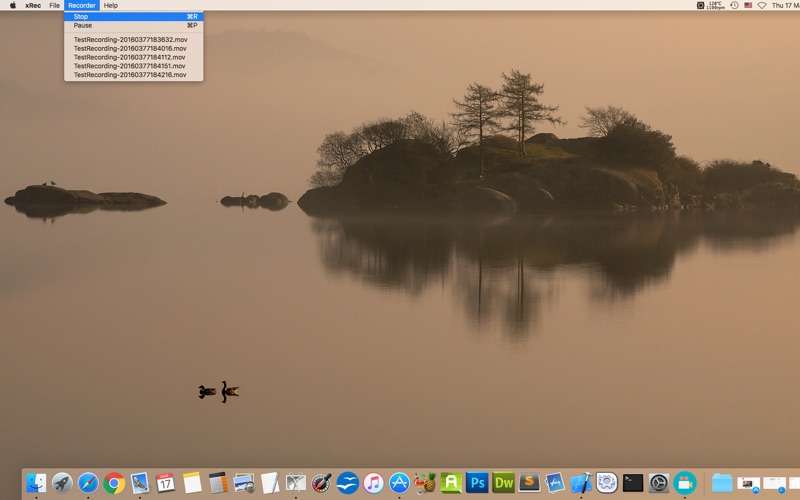Open Finder from the dock
800x500 pixels.
click(36, 483)
